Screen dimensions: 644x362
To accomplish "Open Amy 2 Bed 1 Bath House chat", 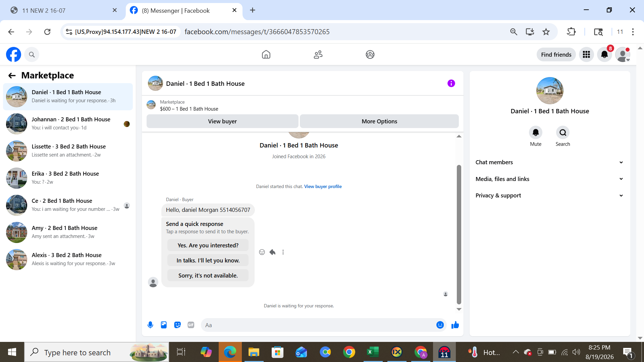I will coord(68,232).
